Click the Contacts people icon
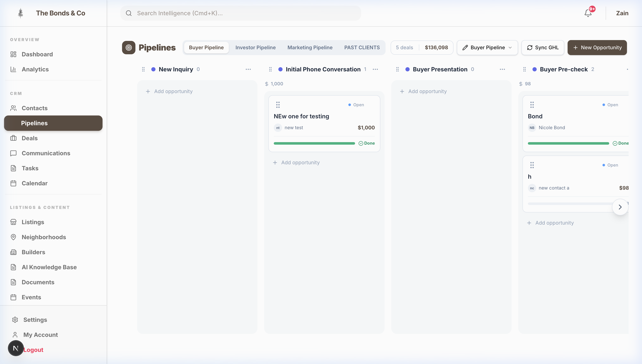Viewport: 642px width, 364px height. (x=13, y=108)
